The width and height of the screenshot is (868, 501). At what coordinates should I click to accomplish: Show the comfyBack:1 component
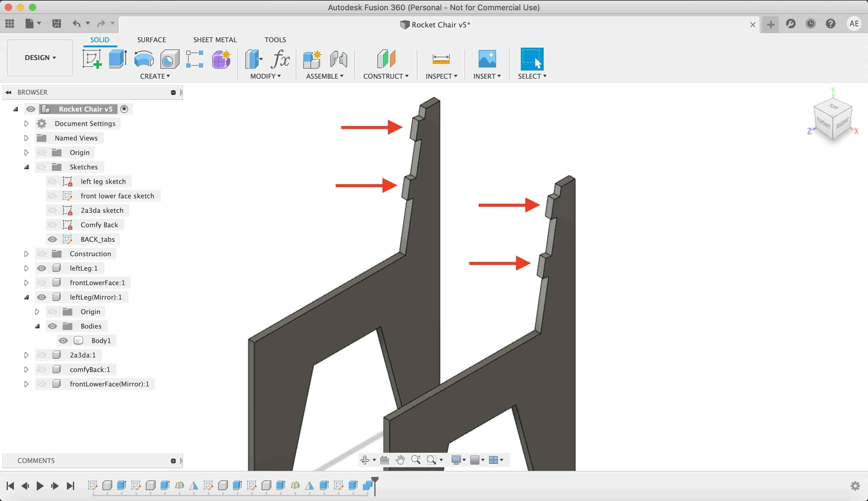coord(42,369)
